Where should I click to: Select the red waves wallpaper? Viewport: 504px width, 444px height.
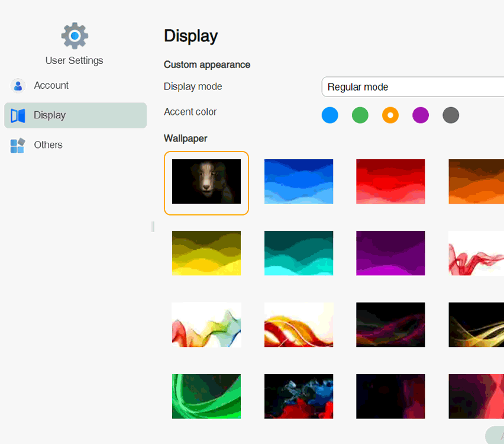click(x=390, y=182)
